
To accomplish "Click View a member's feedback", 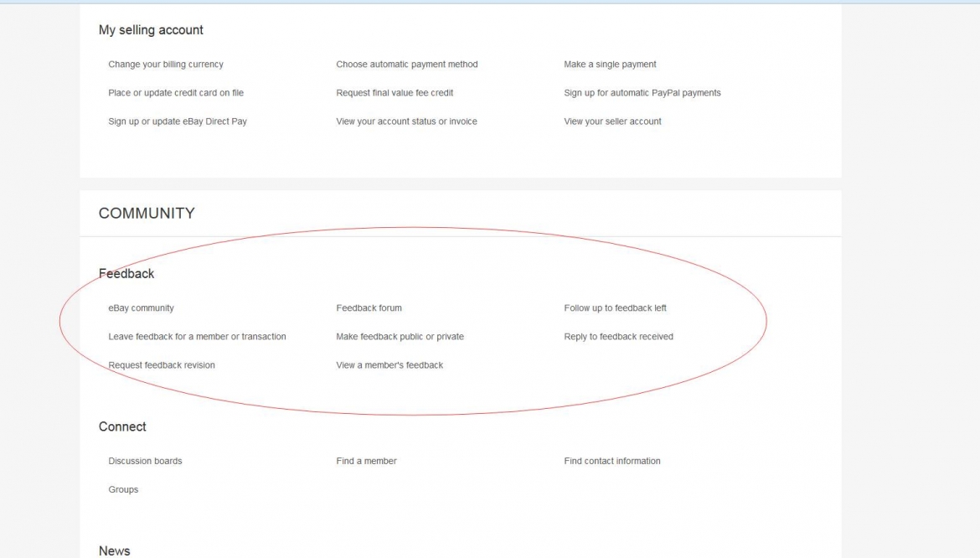I will pyautogui.click(x=389, y=365).
